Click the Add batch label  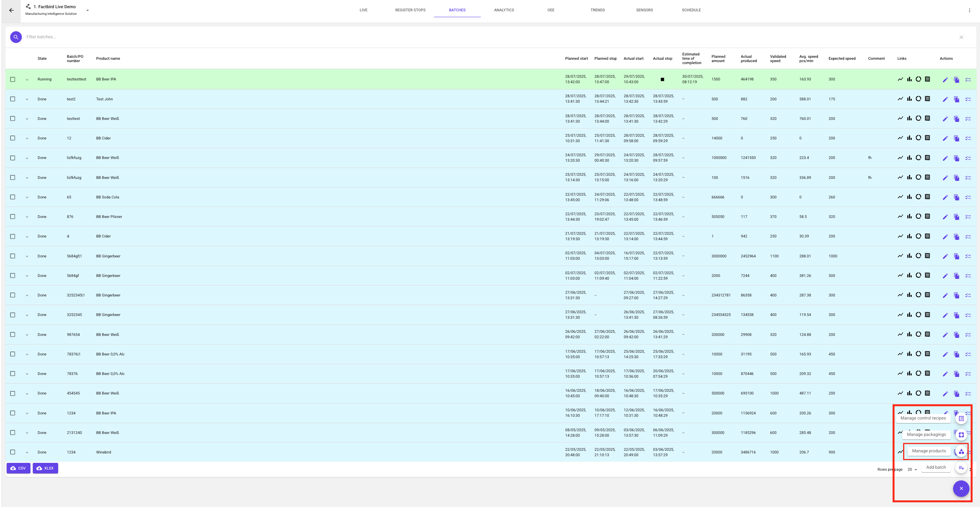[936, 467]
